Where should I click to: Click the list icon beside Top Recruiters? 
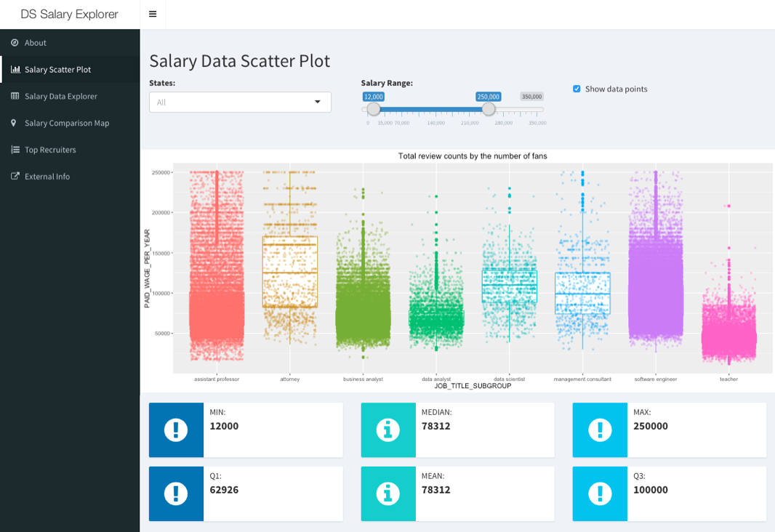(15, 150)
